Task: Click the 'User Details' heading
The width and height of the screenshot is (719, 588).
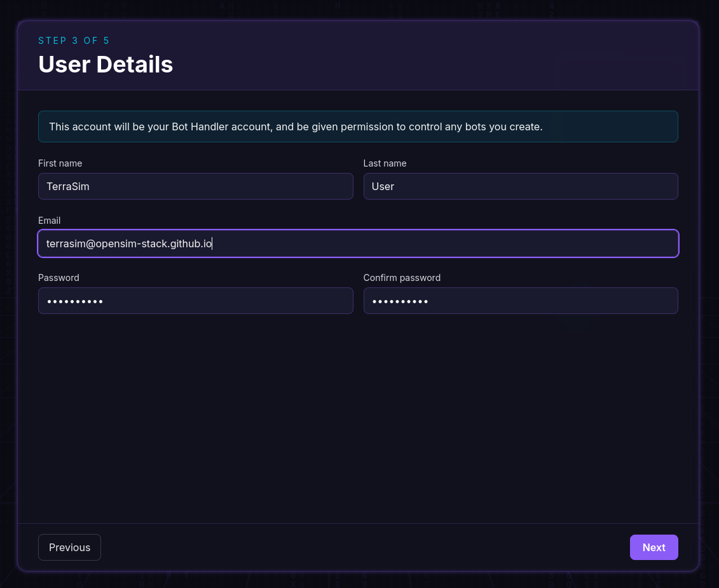Action: [106, 64]
